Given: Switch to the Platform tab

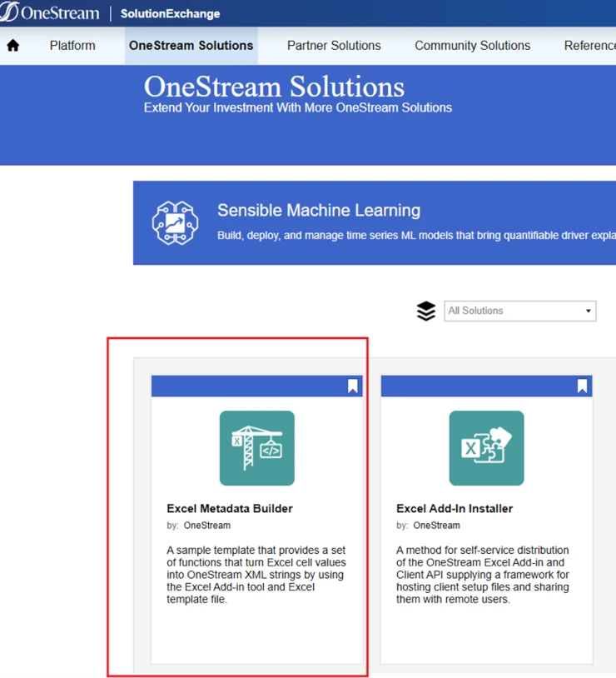Looking at the screenshot, I should [72, 46].
